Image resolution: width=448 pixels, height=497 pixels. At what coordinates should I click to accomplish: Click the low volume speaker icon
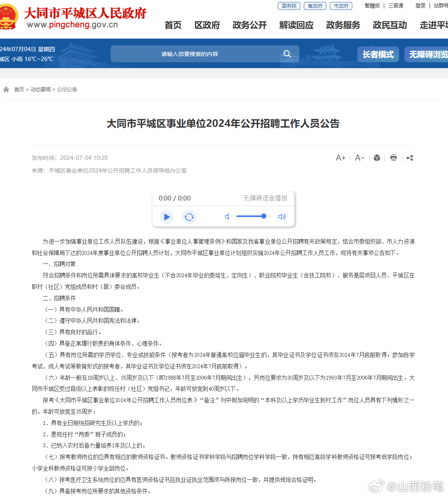click(227, 217)
